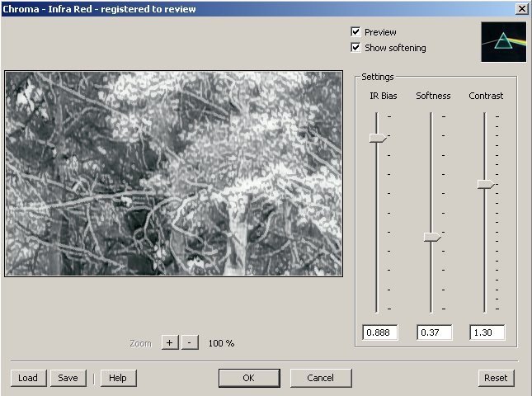
Task: Click the Contrast value field 1.30
Action: pos(487,332)
